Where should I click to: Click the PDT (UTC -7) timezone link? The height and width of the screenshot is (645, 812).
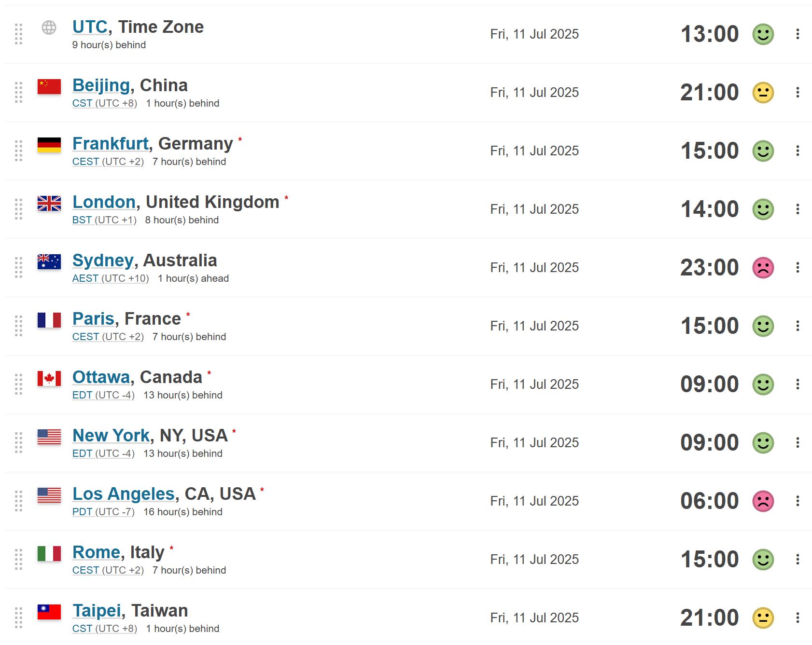click(x=103, y=512)
